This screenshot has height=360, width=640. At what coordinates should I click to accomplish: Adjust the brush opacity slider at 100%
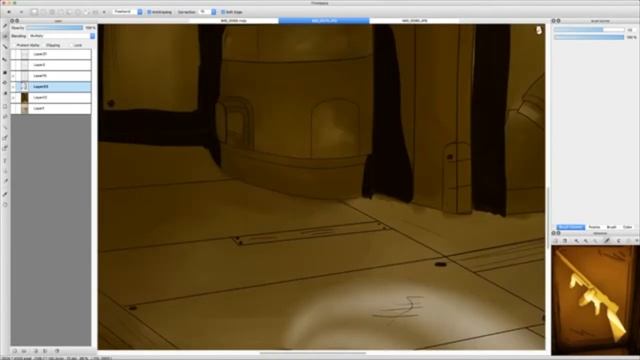pyautogui.click(x=589, y=37)
